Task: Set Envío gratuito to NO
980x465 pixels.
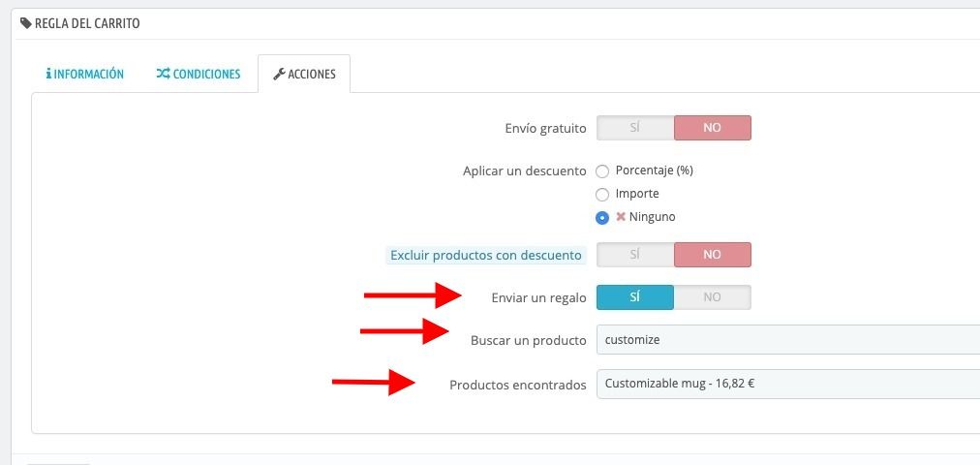Action: 713,128
